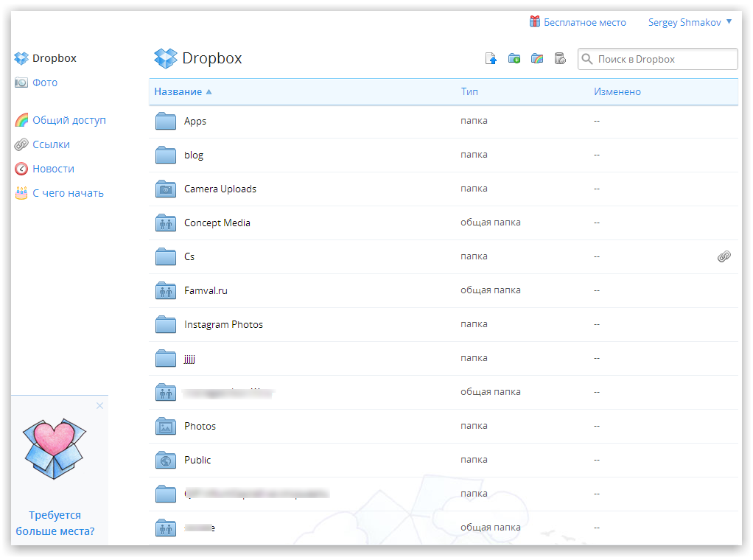Close the more-space promo panel
Viewport: 753px width, 560px height.
99,406
